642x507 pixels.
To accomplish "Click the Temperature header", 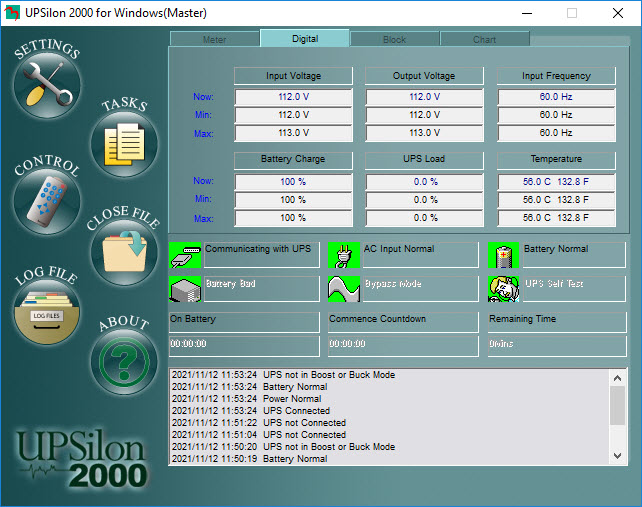I will (x=556, y=159).
